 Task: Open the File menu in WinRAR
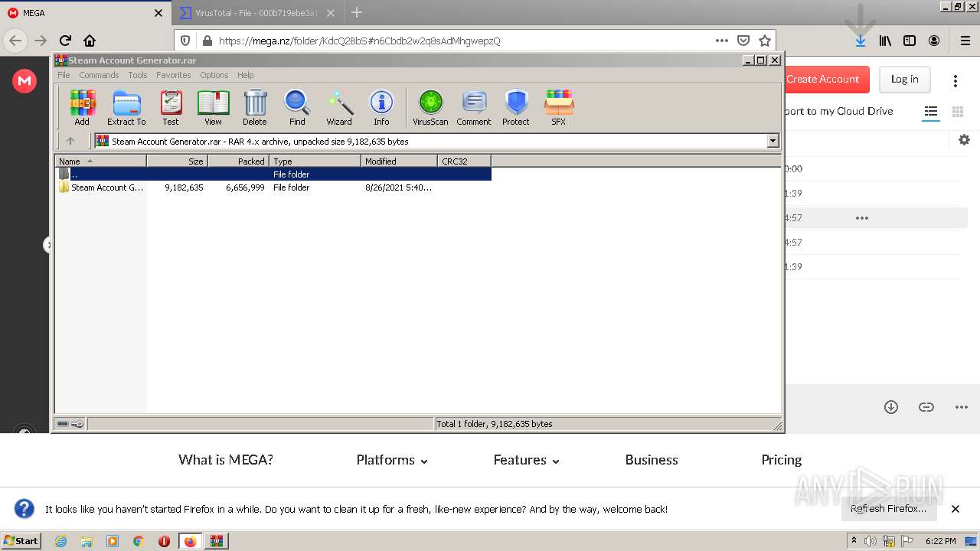[x=64, y=75]
